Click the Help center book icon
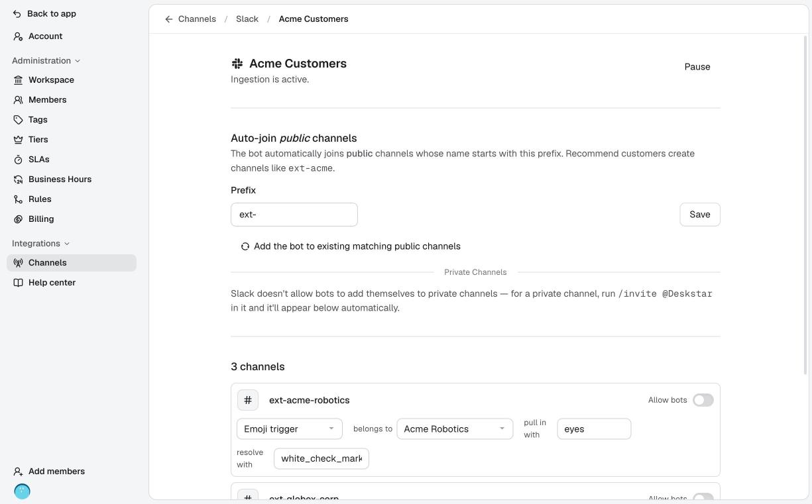The image size is (812, 504). pyautogui.click(x=18, y=283)
